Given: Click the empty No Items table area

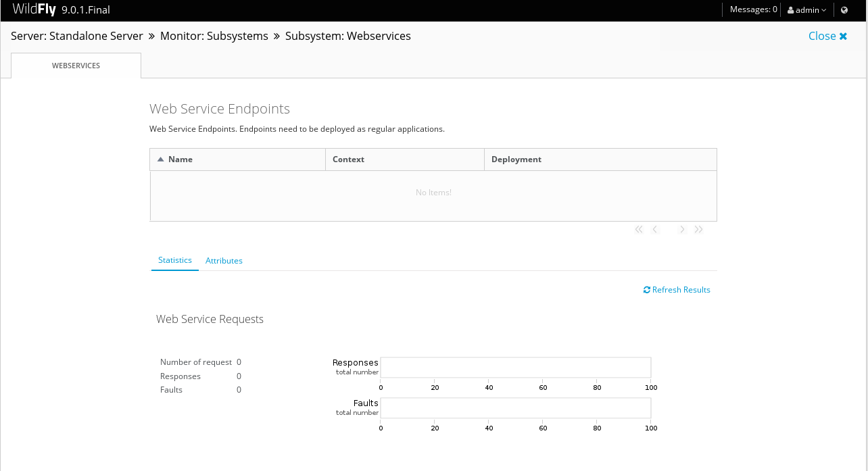Looking at the screenshot, I should coord(433,193).
